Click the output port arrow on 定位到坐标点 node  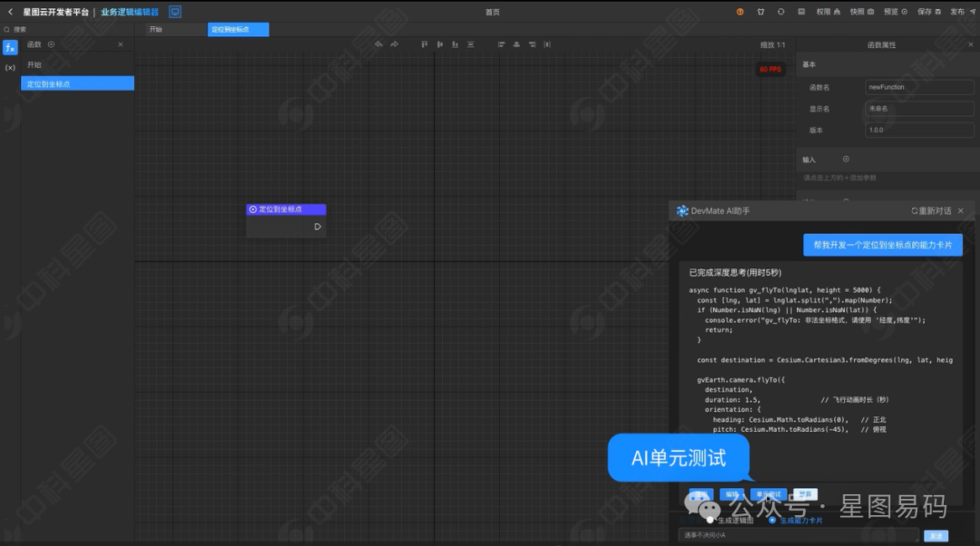point(318,227)
